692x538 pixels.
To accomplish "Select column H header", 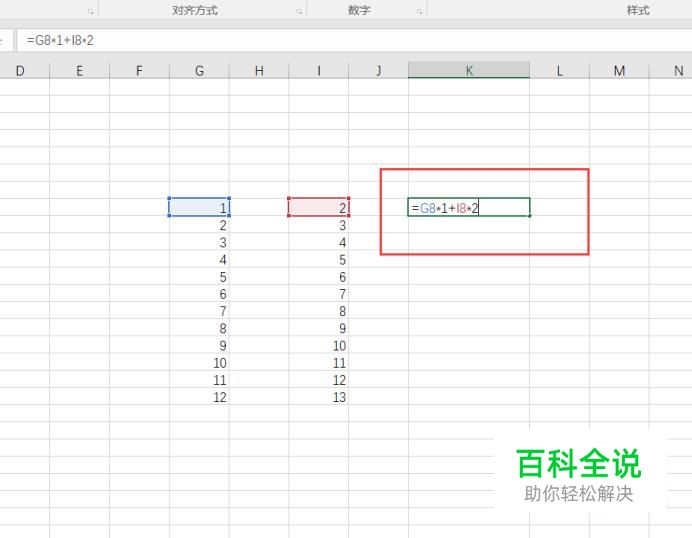I will 259,71.
